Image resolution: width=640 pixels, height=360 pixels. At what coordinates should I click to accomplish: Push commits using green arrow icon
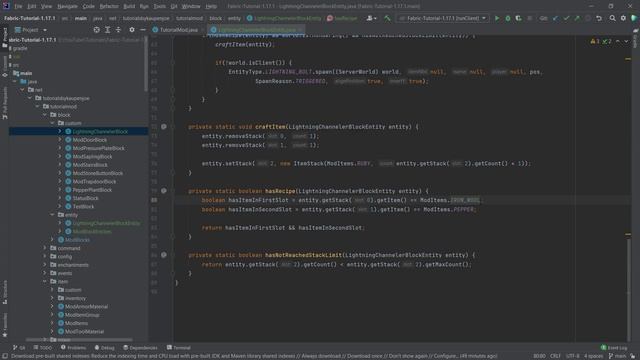pyautogui.click(x=577, y=18)
